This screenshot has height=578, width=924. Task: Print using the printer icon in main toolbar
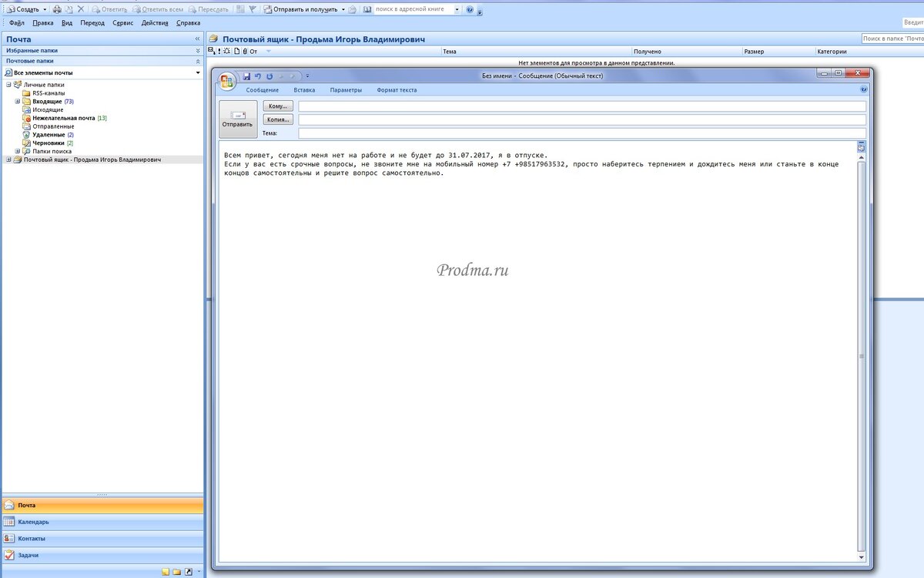[57, 9]
